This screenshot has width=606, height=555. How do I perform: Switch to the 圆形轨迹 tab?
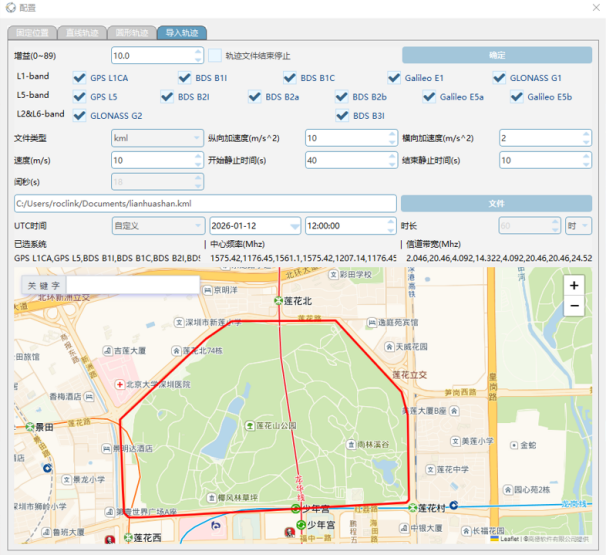132,33
